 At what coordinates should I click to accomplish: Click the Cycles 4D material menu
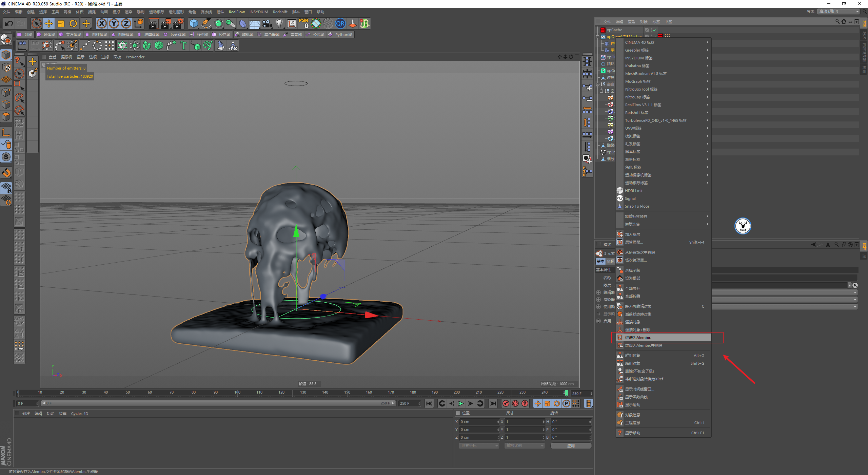[79, 414]
